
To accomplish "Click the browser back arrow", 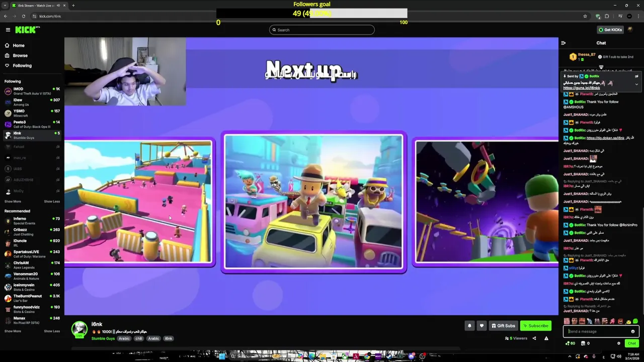I will point(6,16).
